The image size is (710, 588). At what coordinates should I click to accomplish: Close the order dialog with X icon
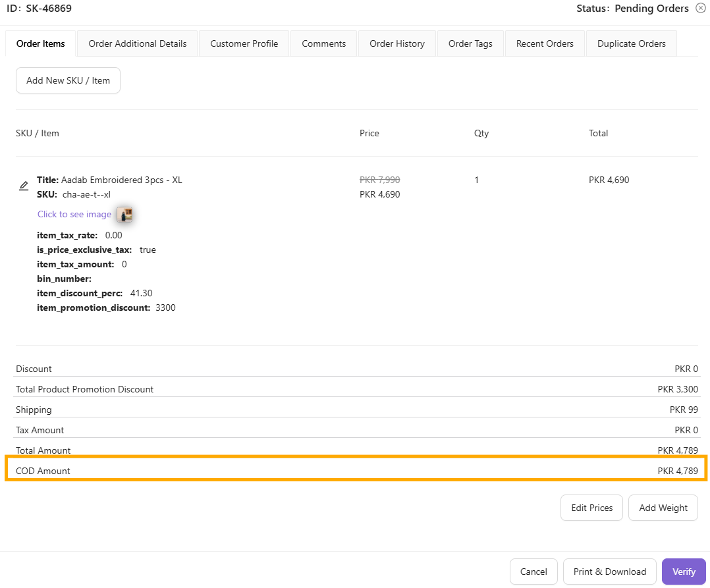(x=700, y=9)
